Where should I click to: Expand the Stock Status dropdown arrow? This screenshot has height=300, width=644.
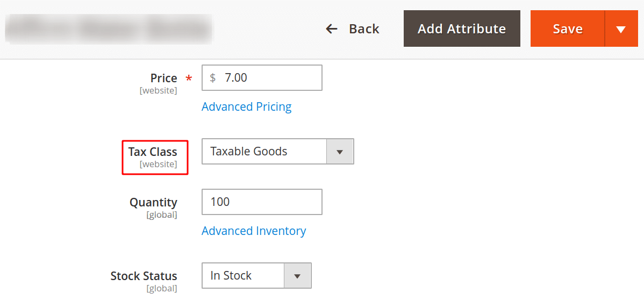click(x=297, y=276)
